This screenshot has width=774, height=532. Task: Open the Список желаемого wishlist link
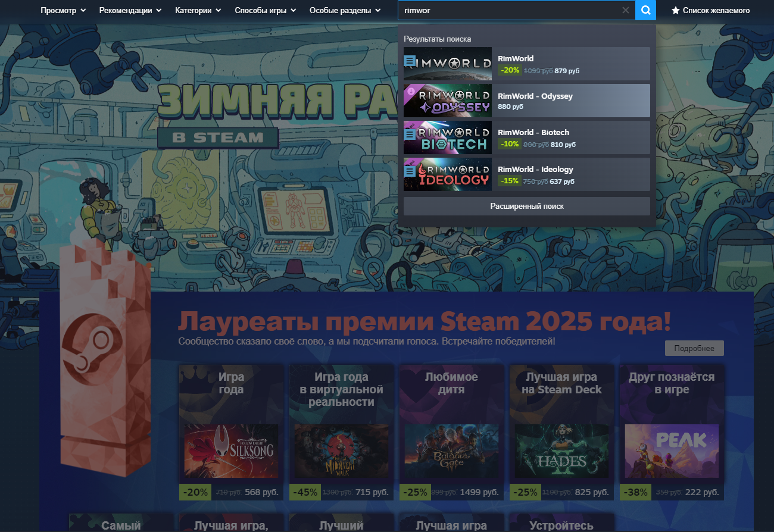(711, 10)
